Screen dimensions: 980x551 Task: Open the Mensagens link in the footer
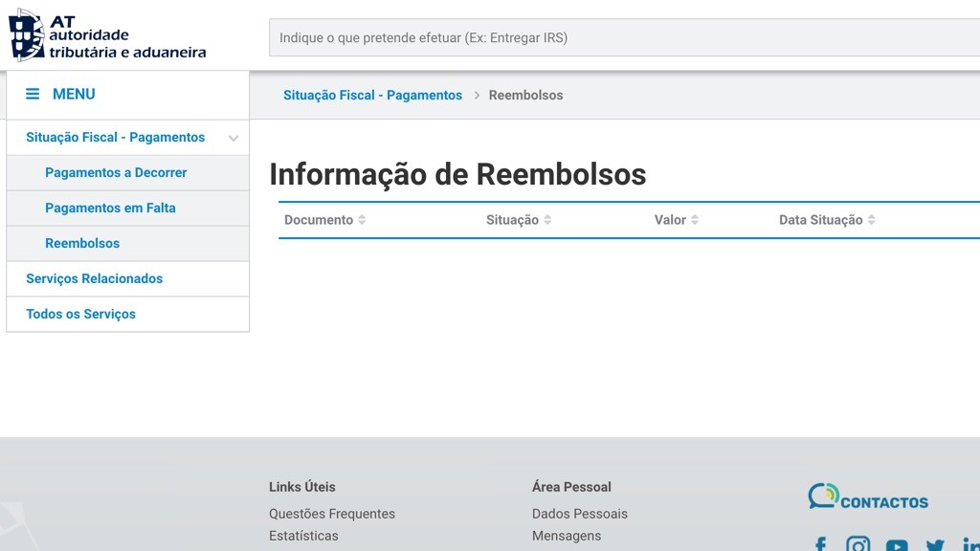click(x=567, y=536)
